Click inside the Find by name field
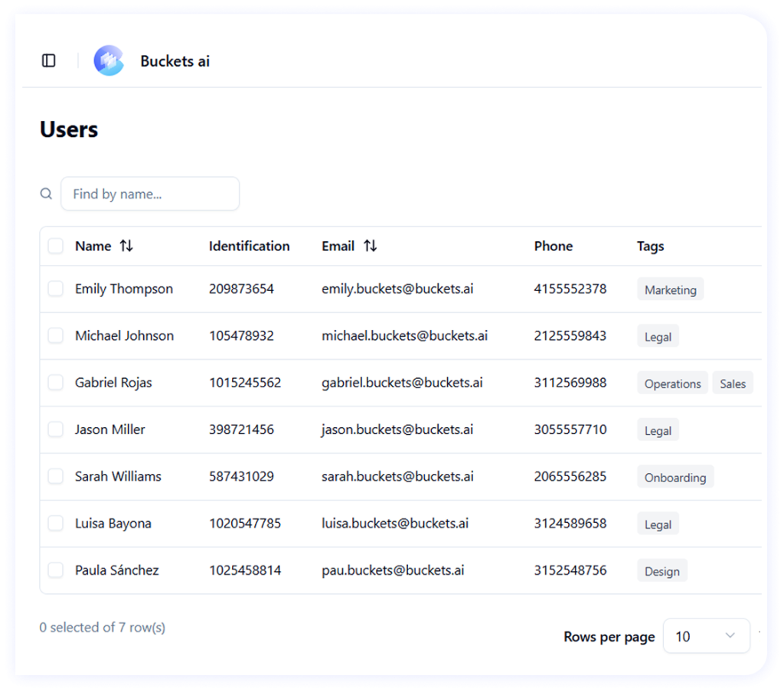This screenshot has width=784, height=692. click(x=150, y=194)
